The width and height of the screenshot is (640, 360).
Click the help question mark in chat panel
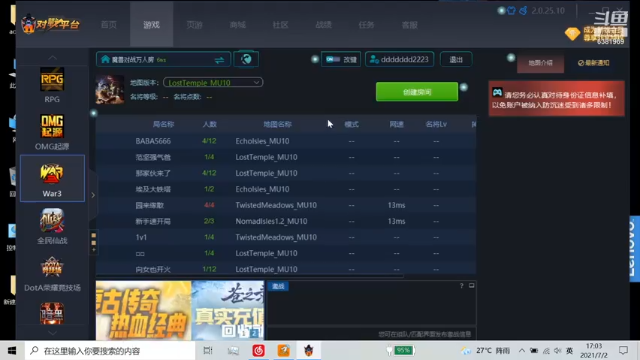(462, 286)
